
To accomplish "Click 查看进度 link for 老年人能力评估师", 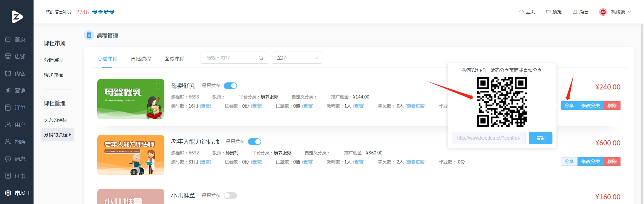I will pyautogui.click(x=416, y=162).
